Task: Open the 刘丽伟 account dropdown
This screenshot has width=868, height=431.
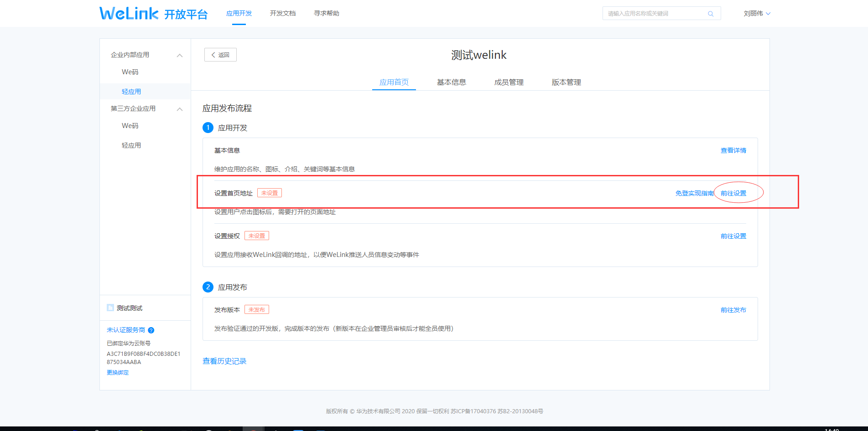Action: click(x=757, y=14)
